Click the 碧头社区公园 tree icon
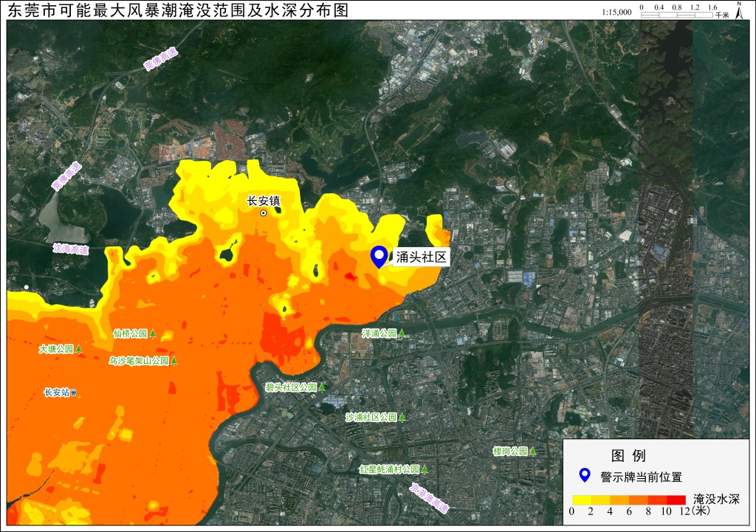Screen dimensions: 756x532 322,387
